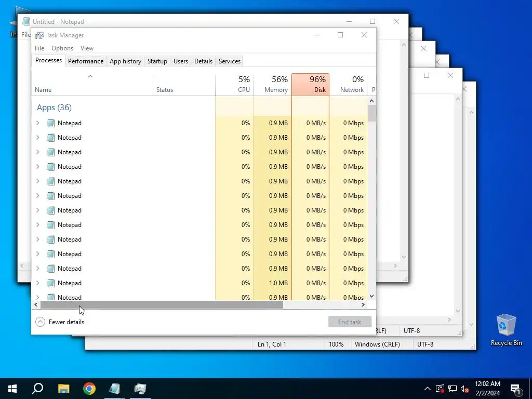The width and height of the screenshot is (532, 399).
Task: Show hidden system tray icons
Action: click(x=428, y=389)
